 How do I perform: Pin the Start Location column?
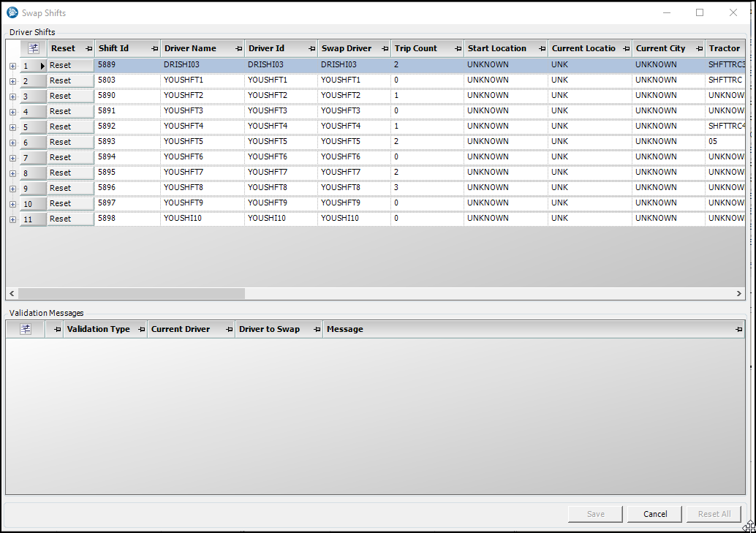tap(542, 49)
